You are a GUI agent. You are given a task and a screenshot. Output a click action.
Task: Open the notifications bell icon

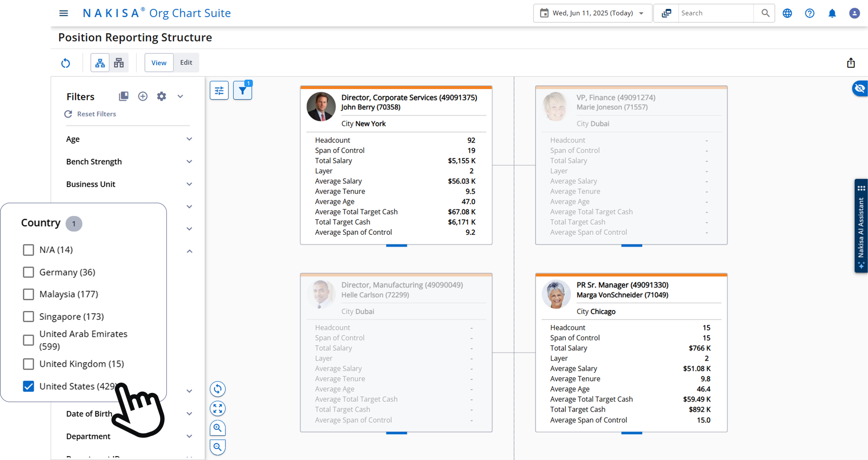tap(832, 13)
